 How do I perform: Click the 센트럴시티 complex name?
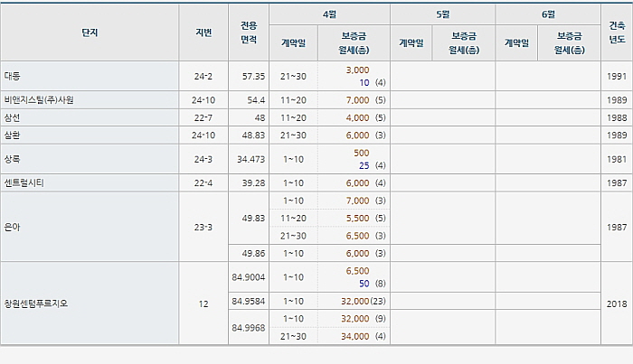click(24, 183)
